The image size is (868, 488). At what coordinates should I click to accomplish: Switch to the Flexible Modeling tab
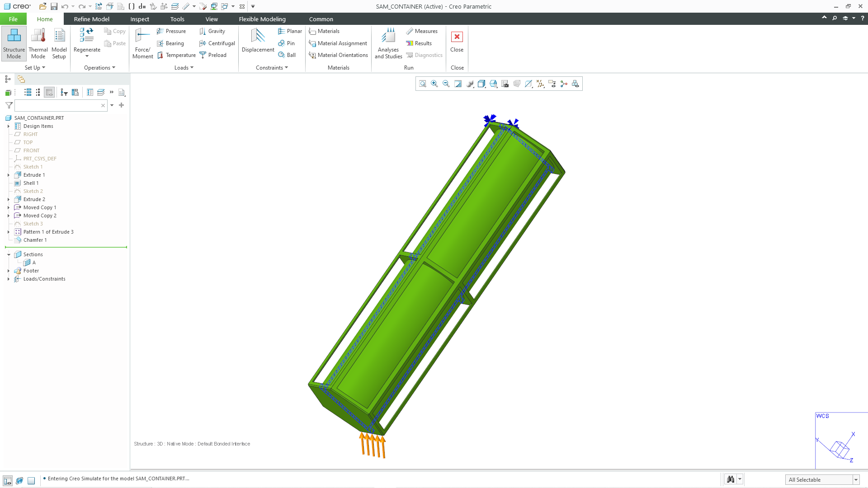click(x=262, y=19)
